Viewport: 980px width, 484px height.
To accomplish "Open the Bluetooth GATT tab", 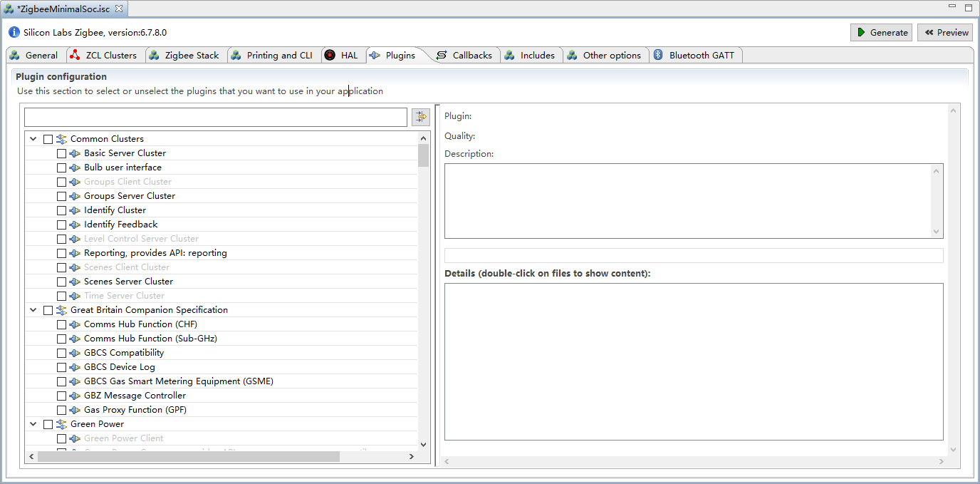I will click(x=695, y=55).
